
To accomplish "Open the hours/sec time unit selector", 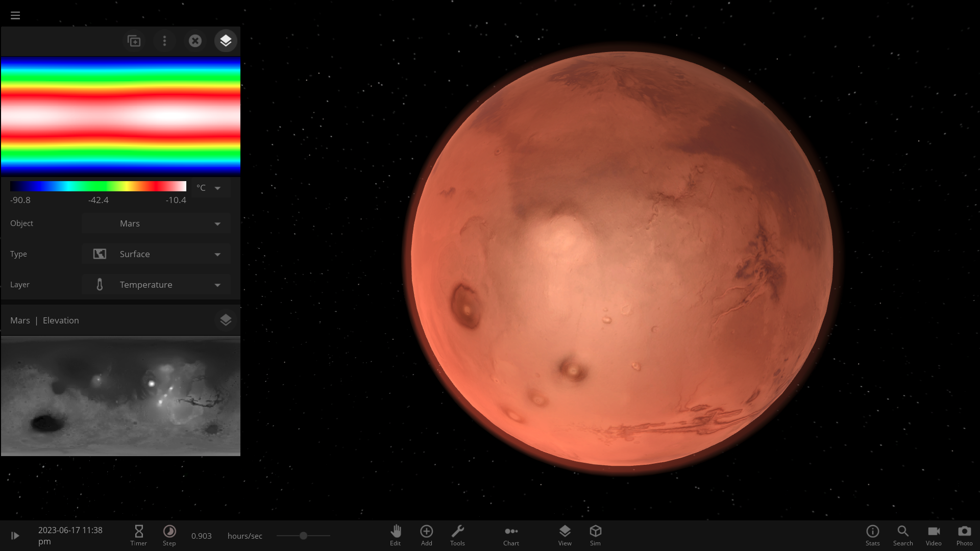I will tap(245, 536).
